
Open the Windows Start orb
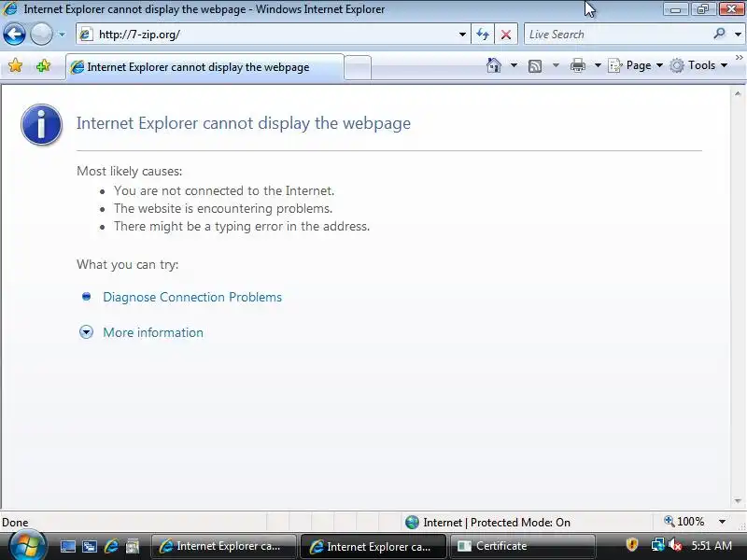[26, 546]
